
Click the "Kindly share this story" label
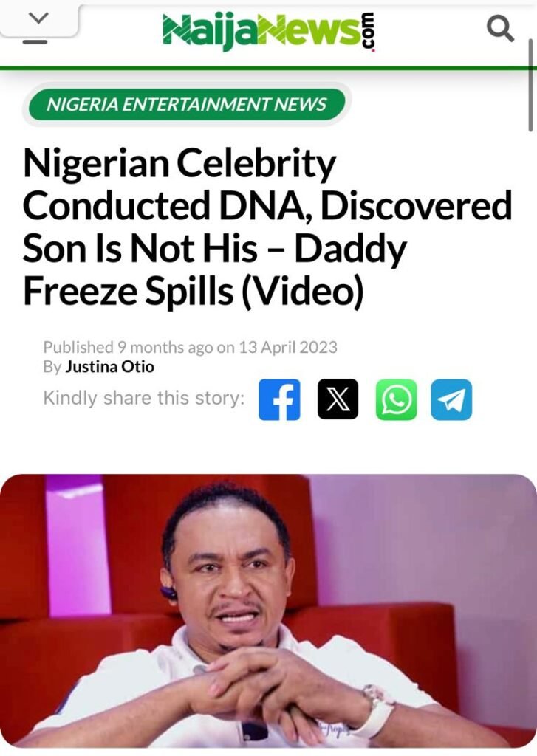pos(143,398)
